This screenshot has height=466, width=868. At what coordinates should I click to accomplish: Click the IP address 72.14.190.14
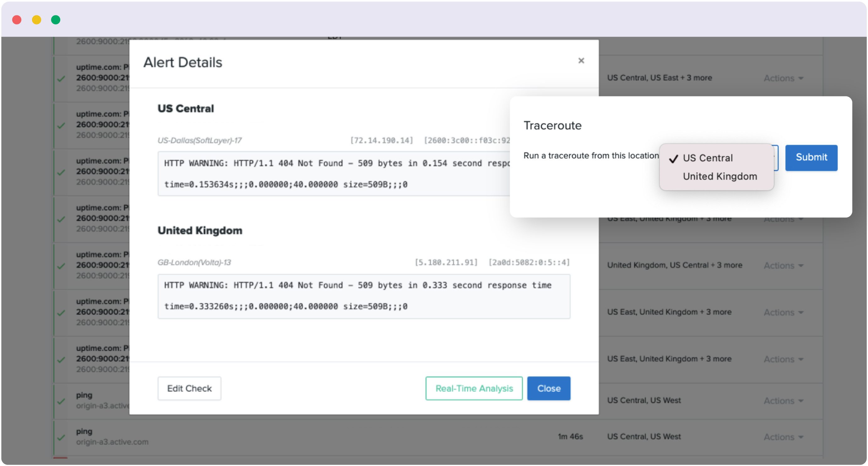pos(381,140)
